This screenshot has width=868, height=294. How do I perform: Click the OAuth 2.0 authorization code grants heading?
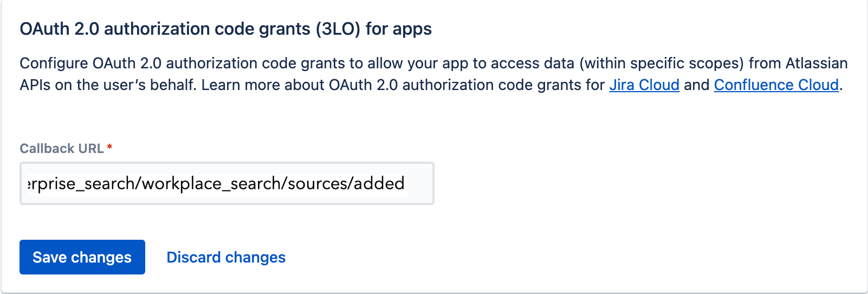coord(225,29)
